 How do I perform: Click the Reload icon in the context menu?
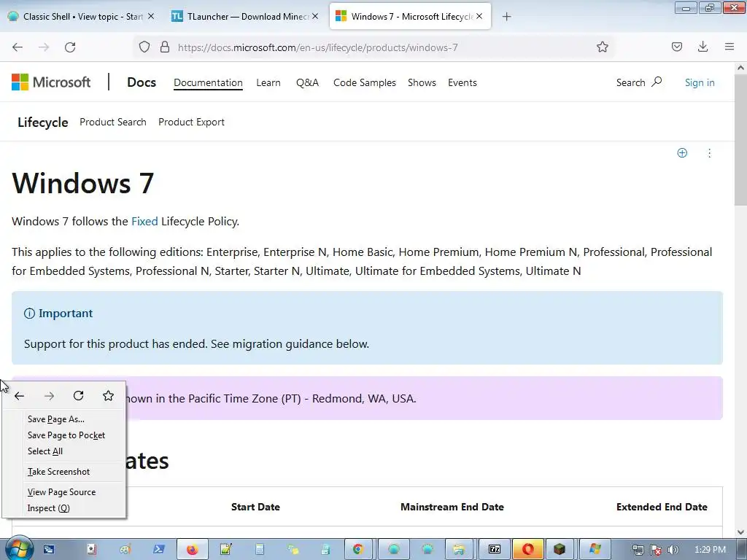pos(79,396)
